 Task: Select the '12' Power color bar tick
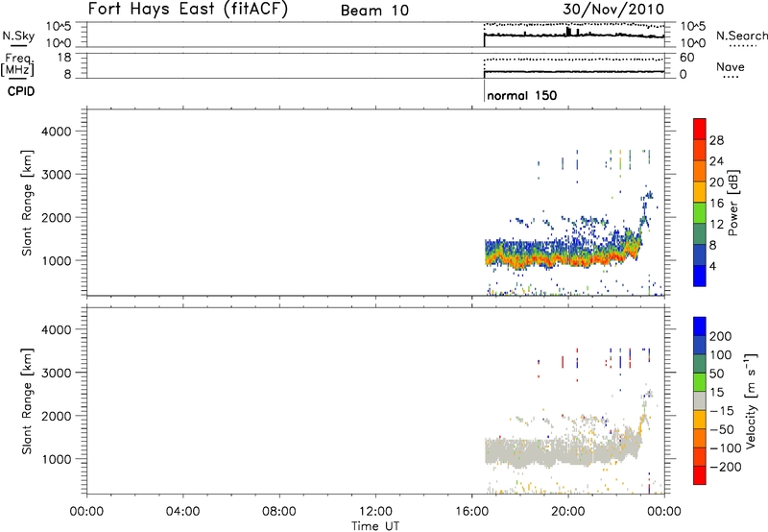716,224
